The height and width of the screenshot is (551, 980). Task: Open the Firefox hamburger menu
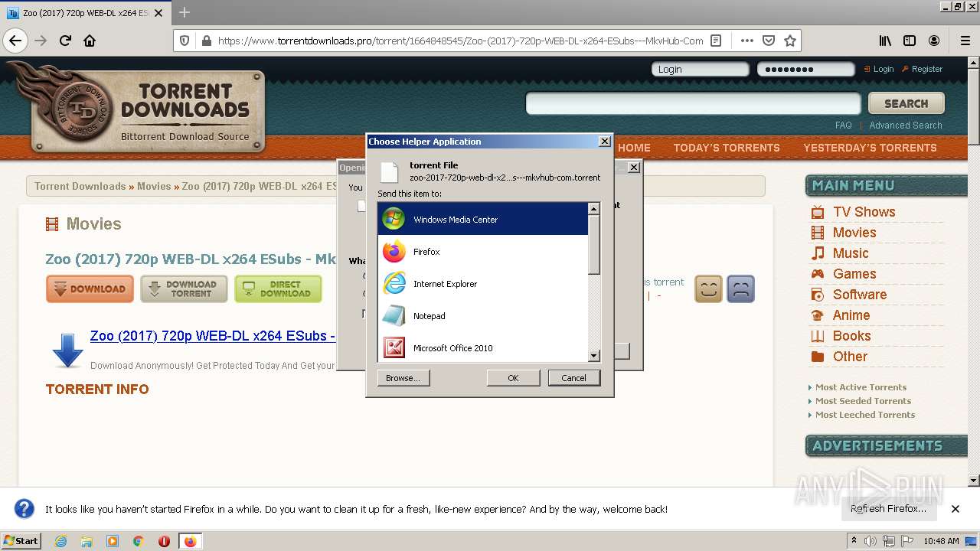click(965, 41)
